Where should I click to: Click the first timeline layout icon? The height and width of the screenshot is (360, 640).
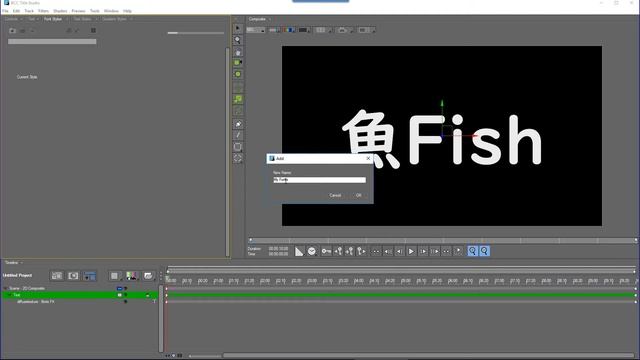pos(57,276)
